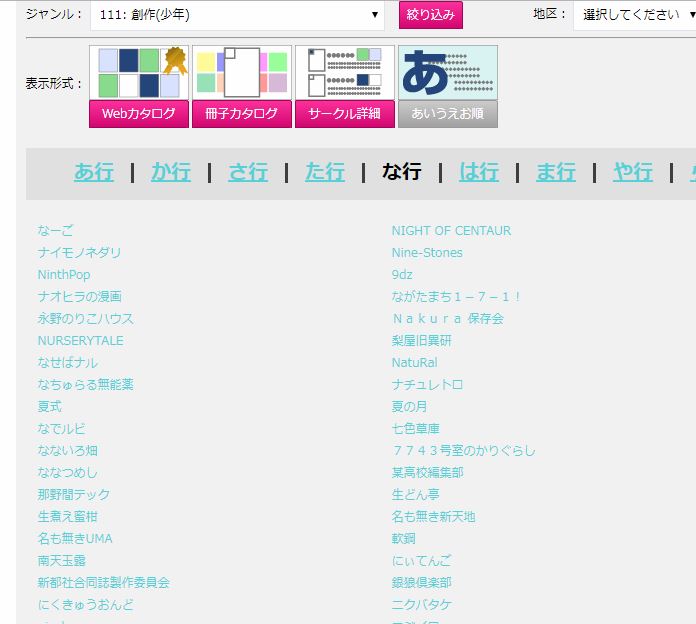This screenshot has height=624, width=696.
Task: Click the 絞り込み filter button
Action: point(431,15)
